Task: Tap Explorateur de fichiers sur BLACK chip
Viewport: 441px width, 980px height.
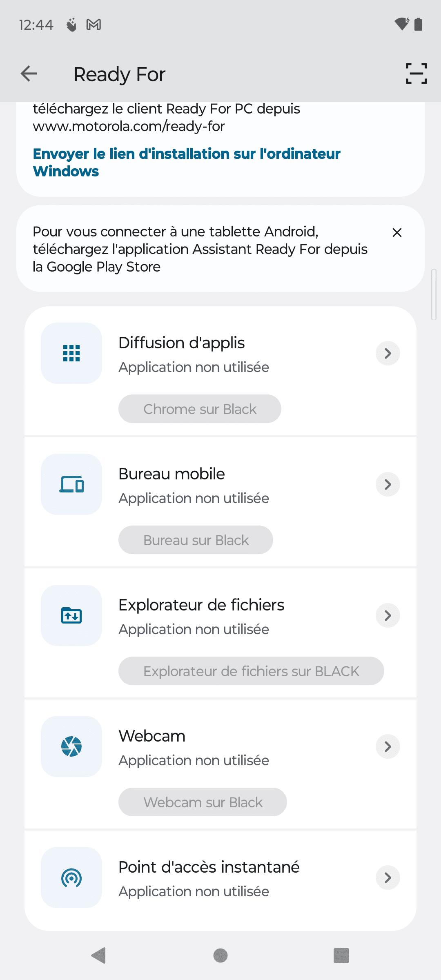Action: 251,671
